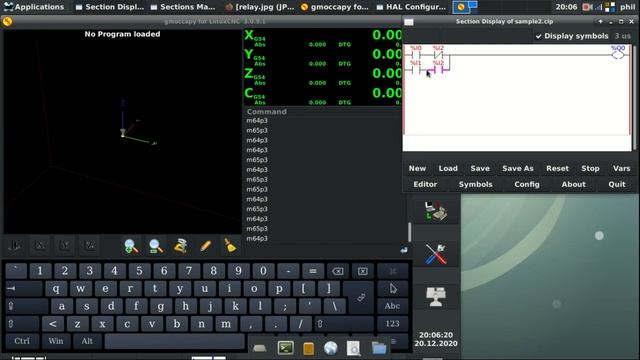Open the file manager folder icon in dock
Screen dimensions: 640x360
point(379,348)
